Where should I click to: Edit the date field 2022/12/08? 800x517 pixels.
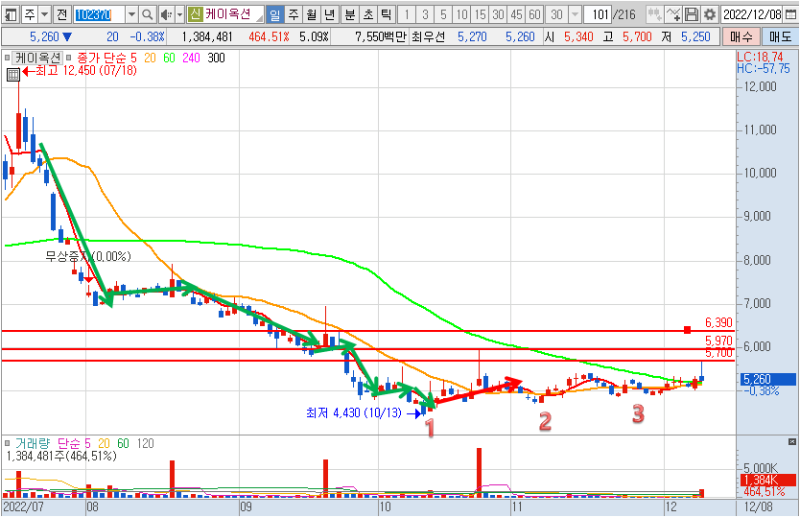tap(752, 14)
